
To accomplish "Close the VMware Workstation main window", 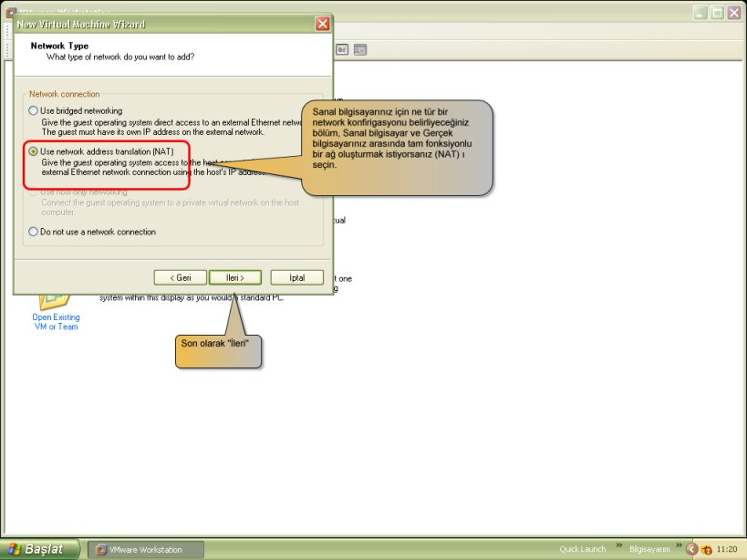I will (734, 14).
